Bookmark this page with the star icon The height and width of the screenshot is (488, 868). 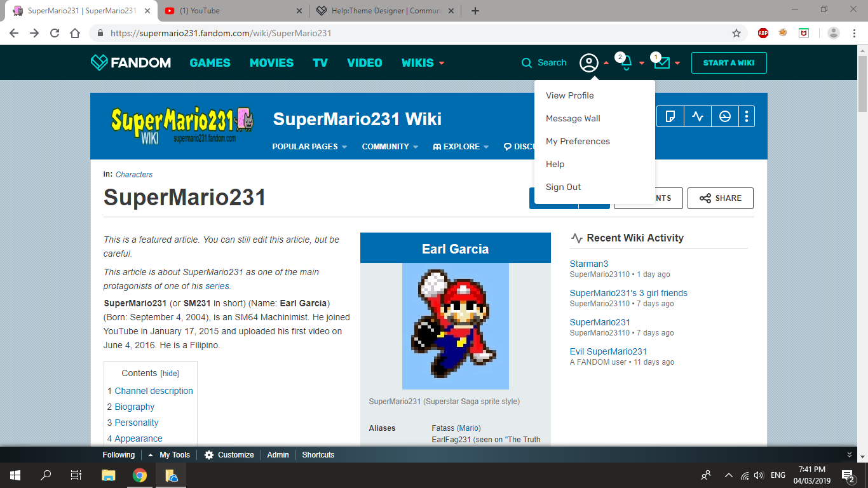click(736, 33)
